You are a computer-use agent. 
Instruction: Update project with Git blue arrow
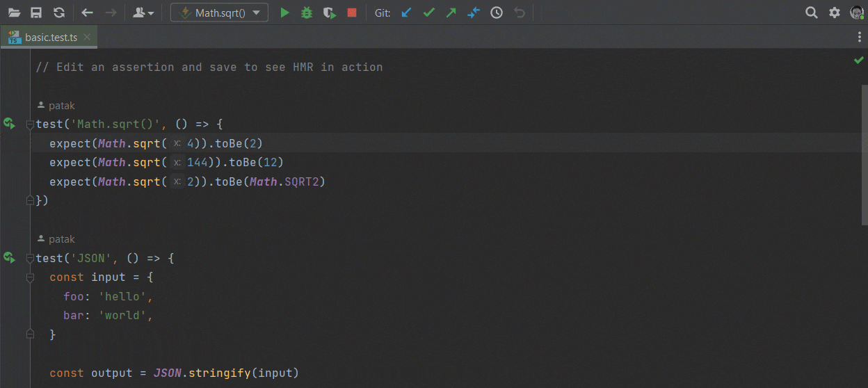[x=407, y=13]
